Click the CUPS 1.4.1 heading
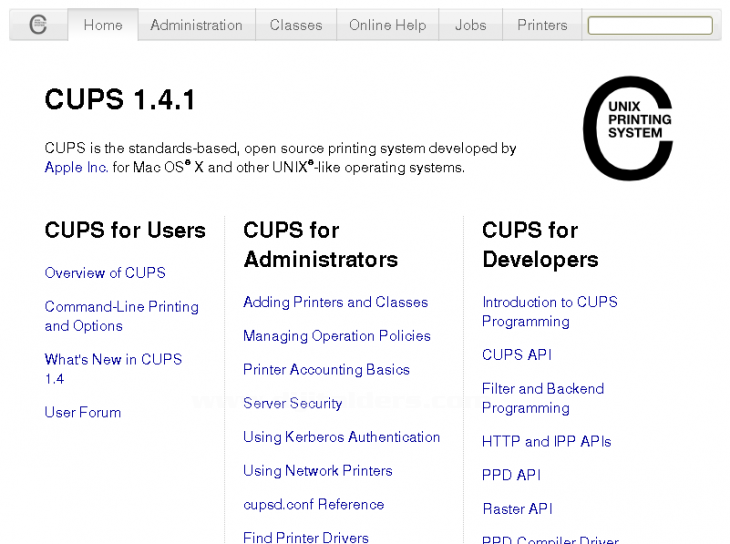The image size is (730, 544). click(120, 100)
